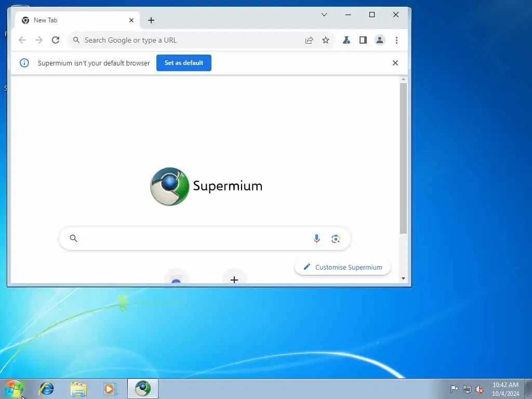Click the scrollbar down arrow
The image size is (532, 399).
[403, 278]
